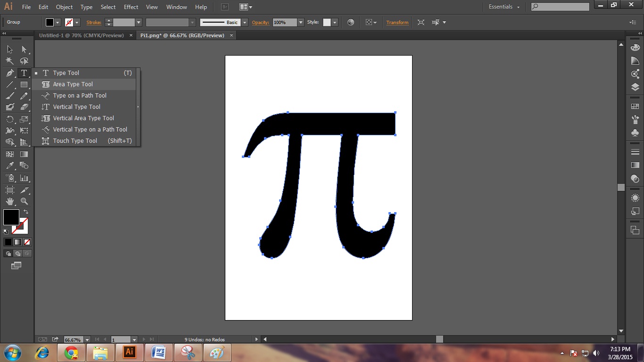Expand the stroke weight dropdown
This screenshot has height=362, width=644.
(x=139, y=22)
